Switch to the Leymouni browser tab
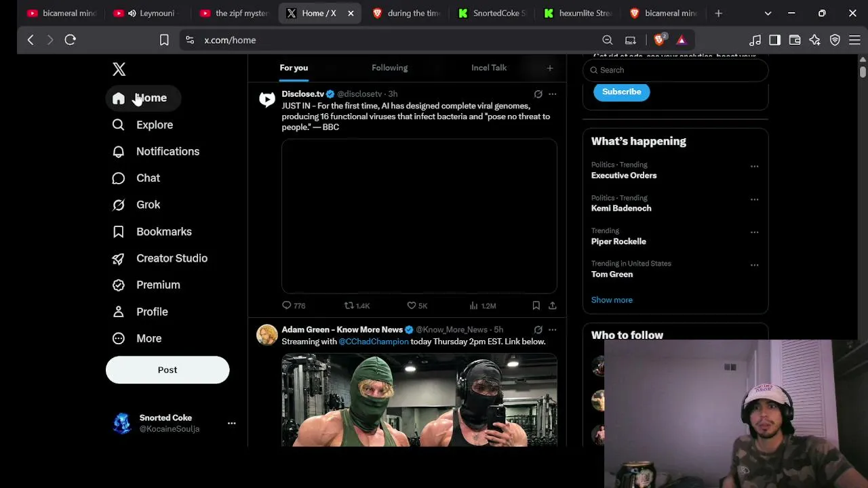Viewport: 868px width, 488px height. tap(148, 14)
